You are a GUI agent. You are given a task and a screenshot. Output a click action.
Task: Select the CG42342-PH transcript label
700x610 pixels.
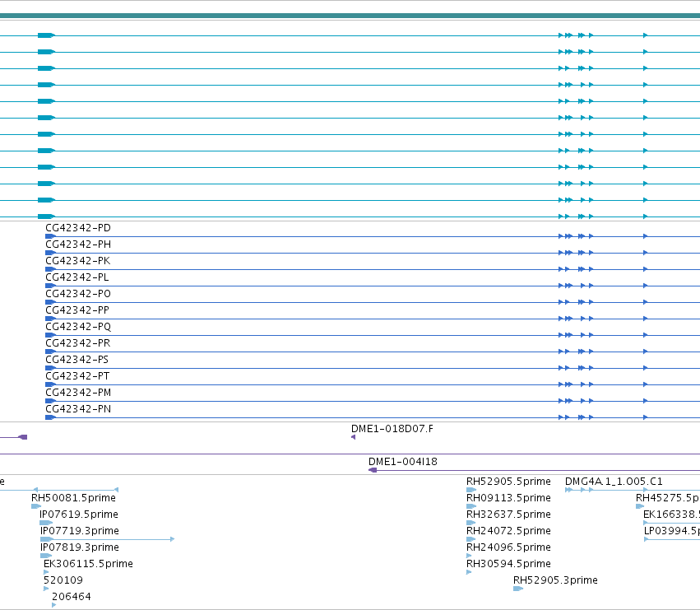(78, 244)
